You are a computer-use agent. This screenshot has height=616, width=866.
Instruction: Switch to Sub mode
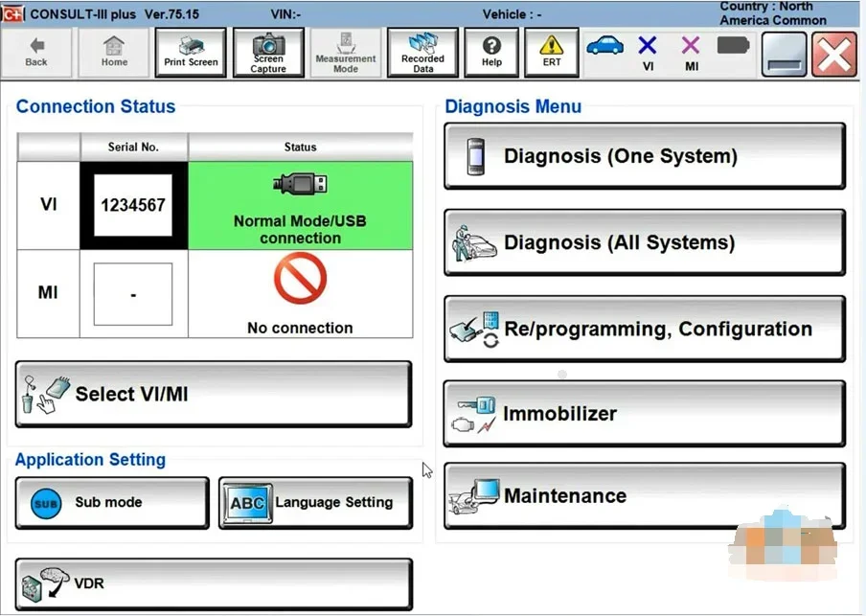coord(112,502)
